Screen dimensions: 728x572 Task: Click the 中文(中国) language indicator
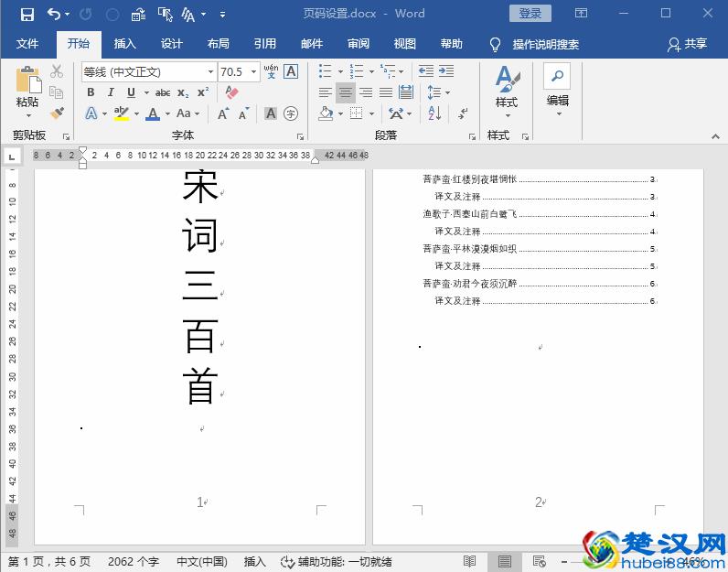click(x=202, y=561)
